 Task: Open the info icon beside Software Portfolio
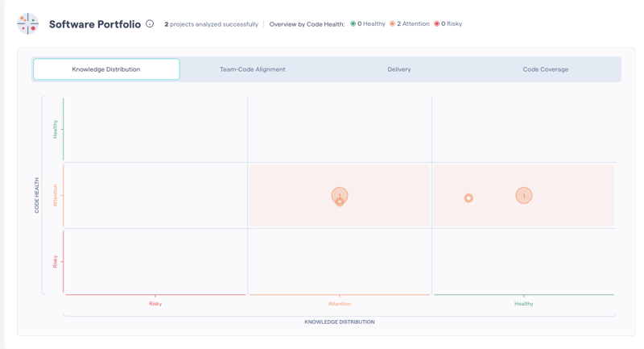(150, 24)
